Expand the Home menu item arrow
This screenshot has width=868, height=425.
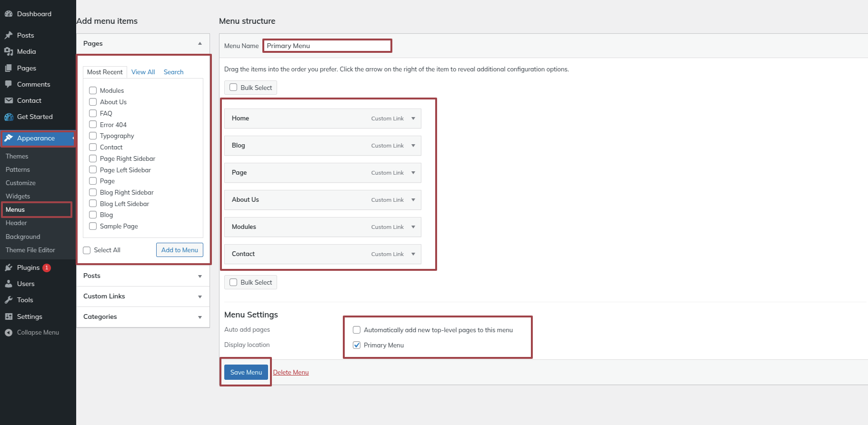point(413,119)
